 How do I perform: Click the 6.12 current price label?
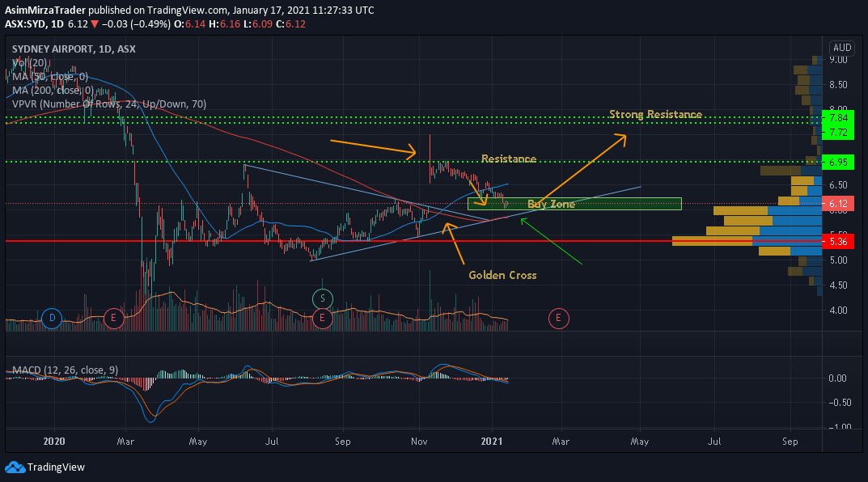838,204
